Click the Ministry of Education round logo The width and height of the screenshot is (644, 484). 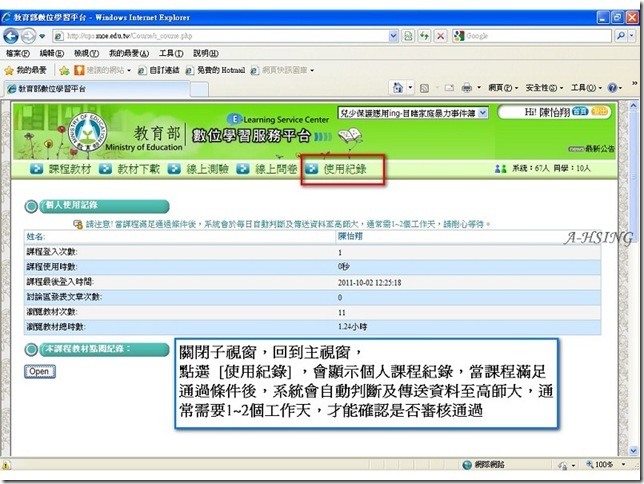[x=87, y=131]
